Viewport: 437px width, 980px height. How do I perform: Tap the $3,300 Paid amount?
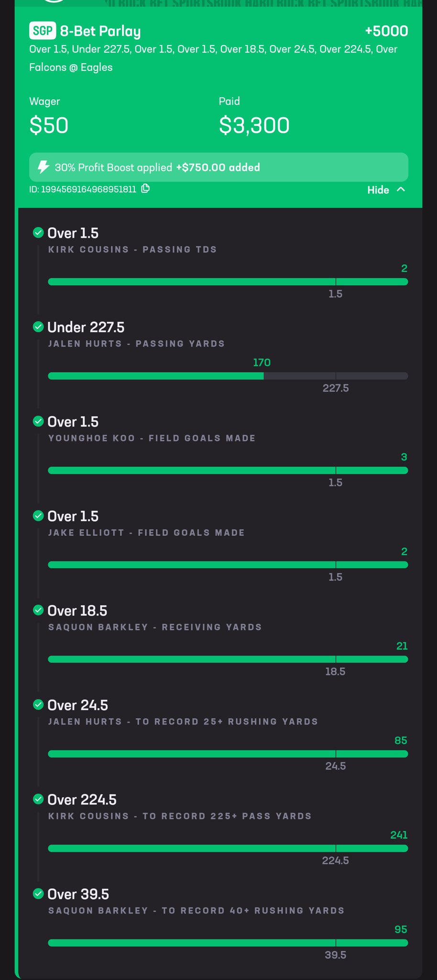254,125
